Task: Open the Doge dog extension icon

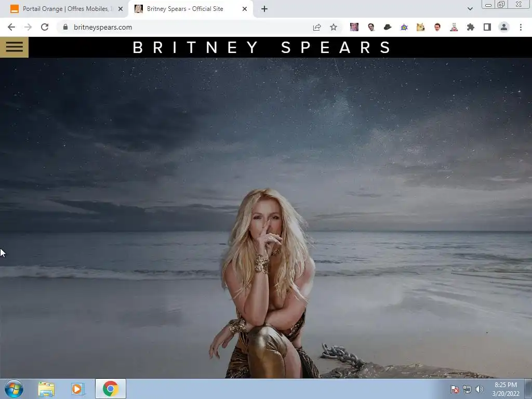Action: pos(421,27)
